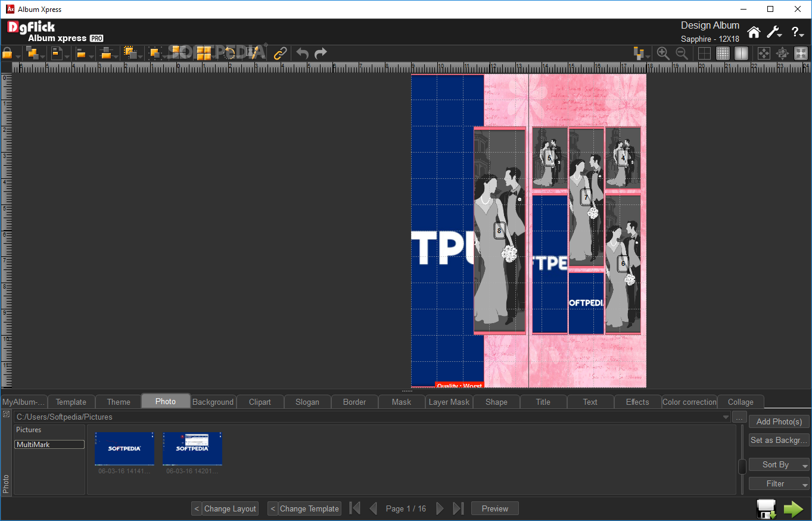Select the first Softpedia photo thumbnail
The height and width of the screenshot is (521, 812).
coord(125,449)
